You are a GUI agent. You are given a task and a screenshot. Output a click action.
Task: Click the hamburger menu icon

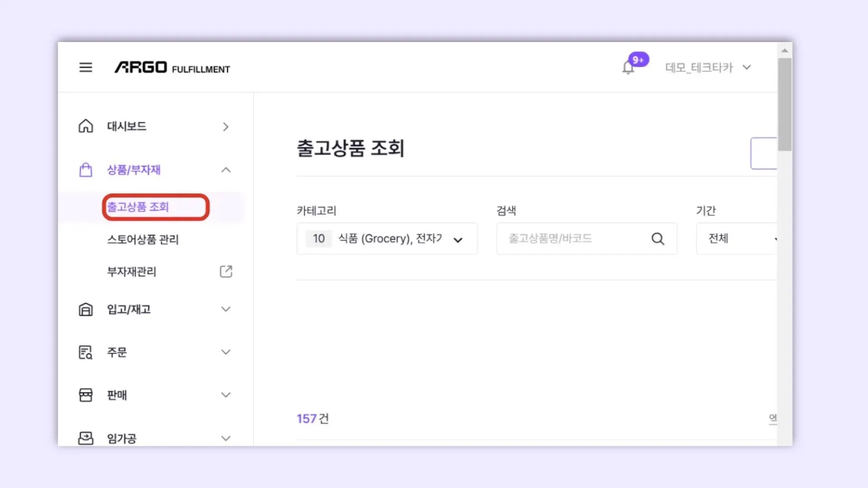pyautogui.click(x=85, y=68)
